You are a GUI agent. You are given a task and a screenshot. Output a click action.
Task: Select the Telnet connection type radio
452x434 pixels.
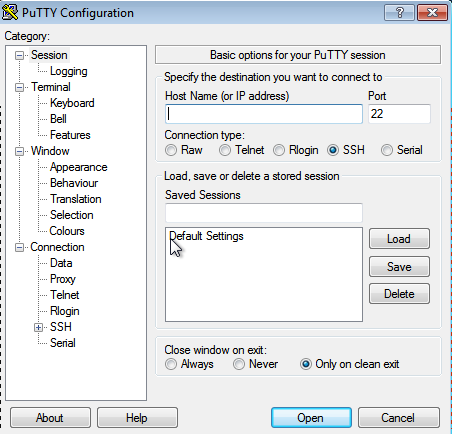coord(225,150)
